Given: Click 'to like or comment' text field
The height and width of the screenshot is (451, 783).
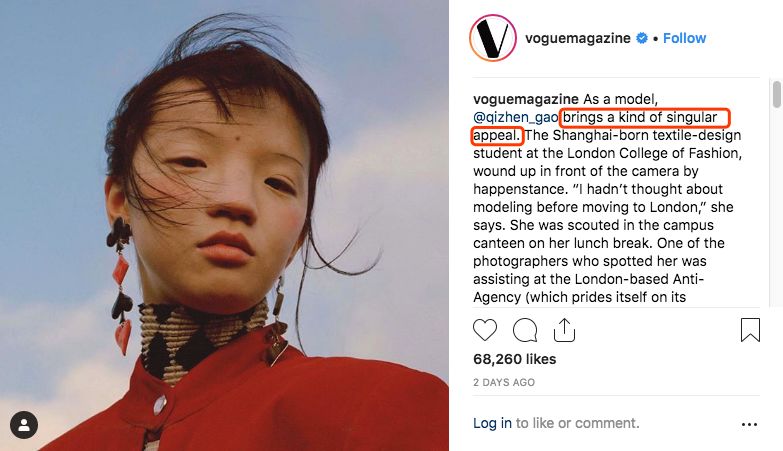Looking at the screenshot, I should [x=577, y=423].
